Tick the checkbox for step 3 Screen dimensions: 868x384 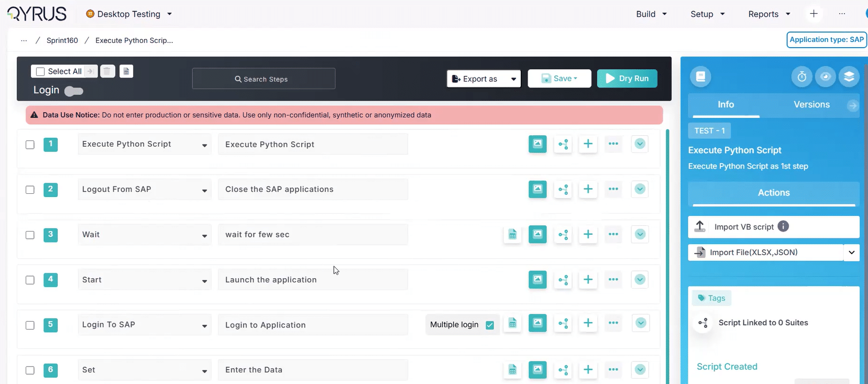(30, 235)
